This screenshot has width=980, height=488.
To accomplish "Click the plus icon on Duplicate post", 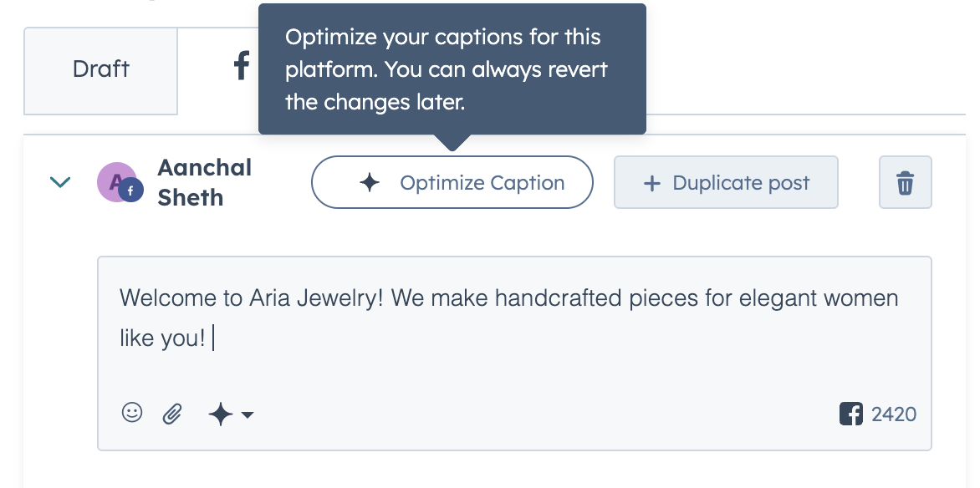I will click(x=652, y=183).
